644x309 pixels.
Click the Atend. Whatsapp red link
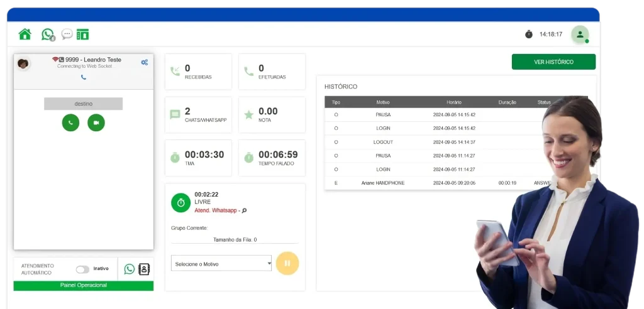coord(216,210)
